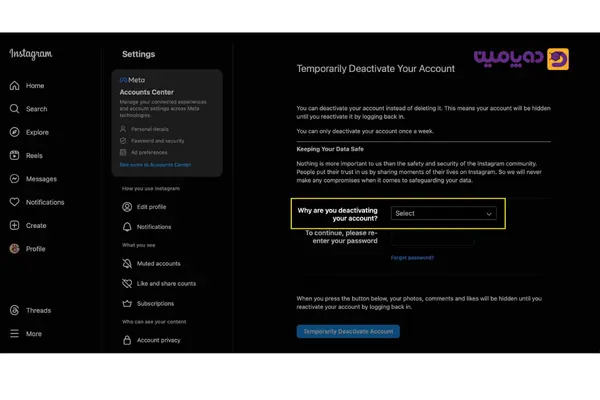Go to Subscriptions settings
Image resolution: width=600 pixels, height=400 pixels.
tap(155, 303)
